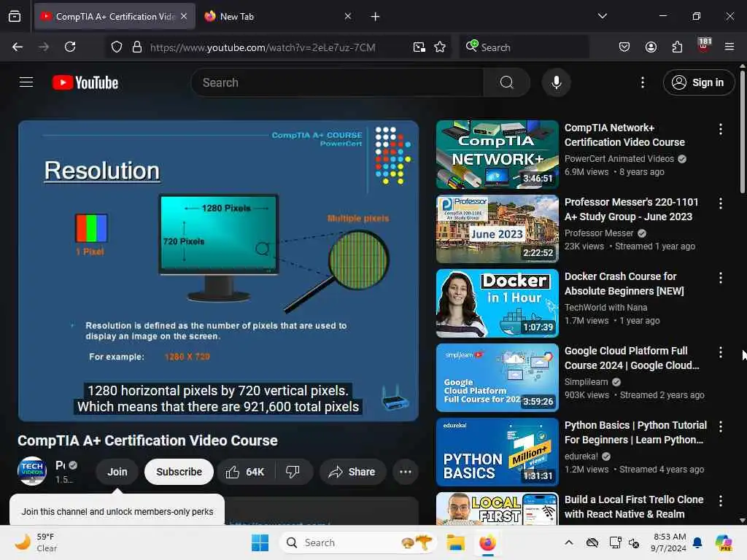Start voice search with the microphone icon
747x560 pixels.
click(556, 82)
